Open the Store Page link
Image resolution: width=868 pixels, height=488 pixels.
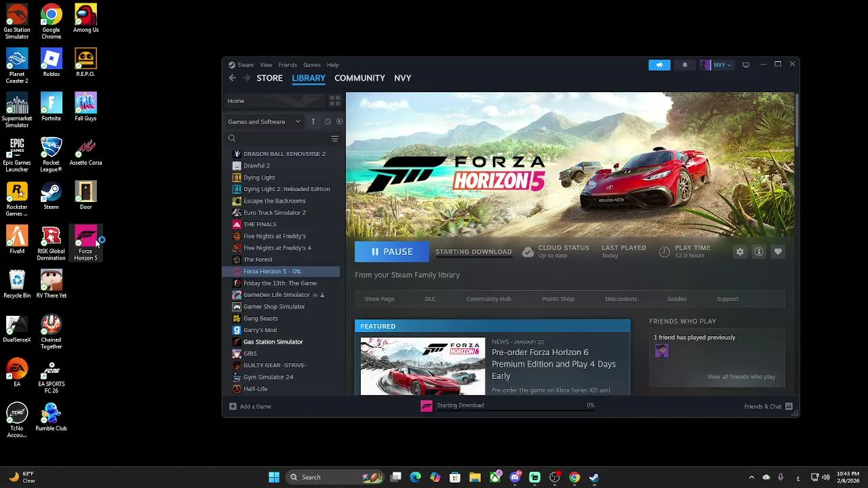[379, 299]
